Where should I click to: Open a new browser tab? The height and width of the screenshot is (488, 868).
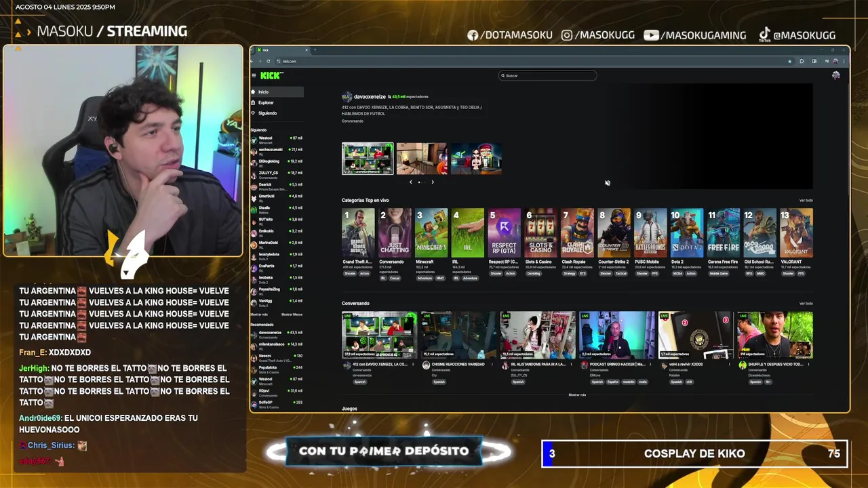pos(315,49)
